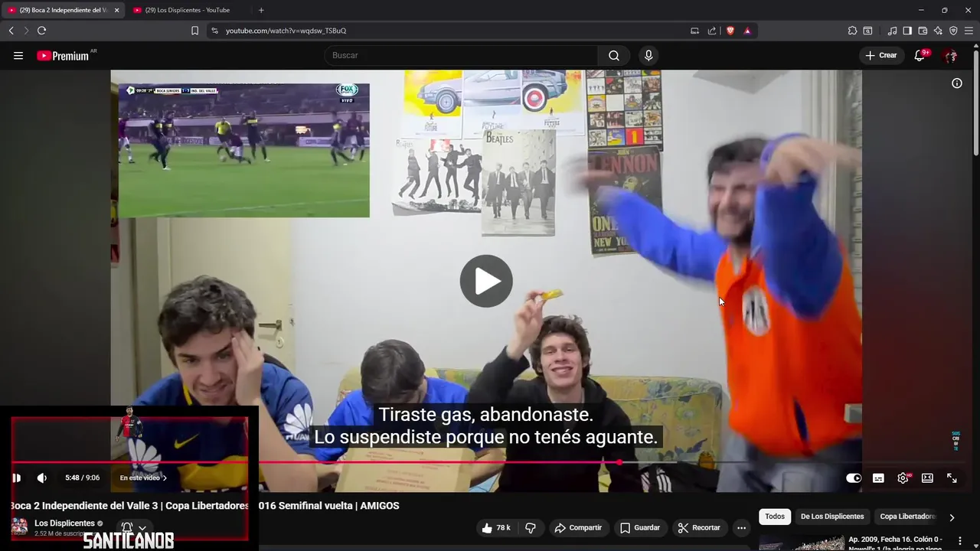Open player settings gear
Screen dimensions: 980x551
coord(903,478)
